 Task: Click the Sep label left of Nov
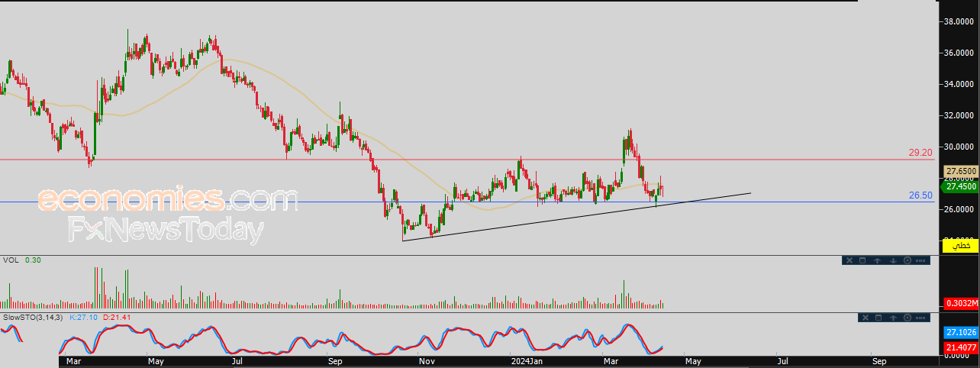pos(335,361)
